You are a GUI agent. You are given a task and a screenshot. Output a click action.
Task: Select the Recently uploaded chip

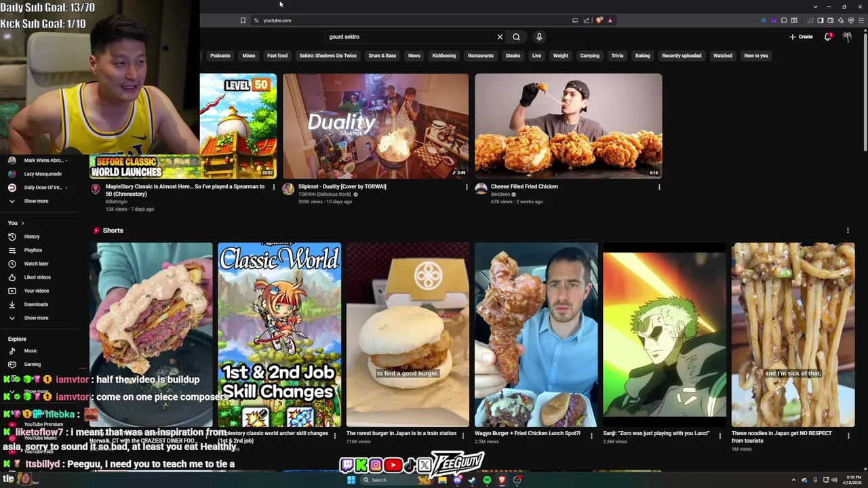coord(682,56)
